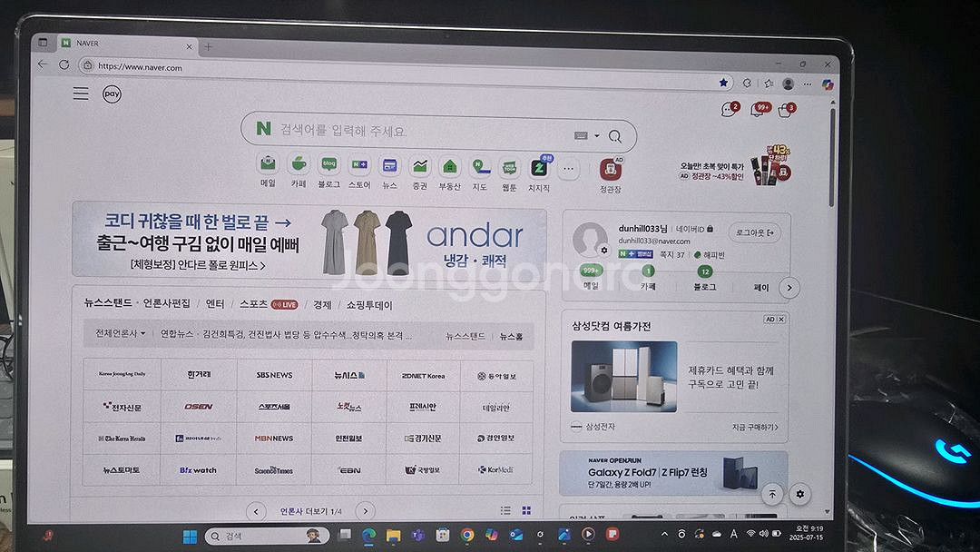Expand the 전체언론사 dropdown
Screen dimensions: 980x552
pyautogui.click(x=120, y=333)
